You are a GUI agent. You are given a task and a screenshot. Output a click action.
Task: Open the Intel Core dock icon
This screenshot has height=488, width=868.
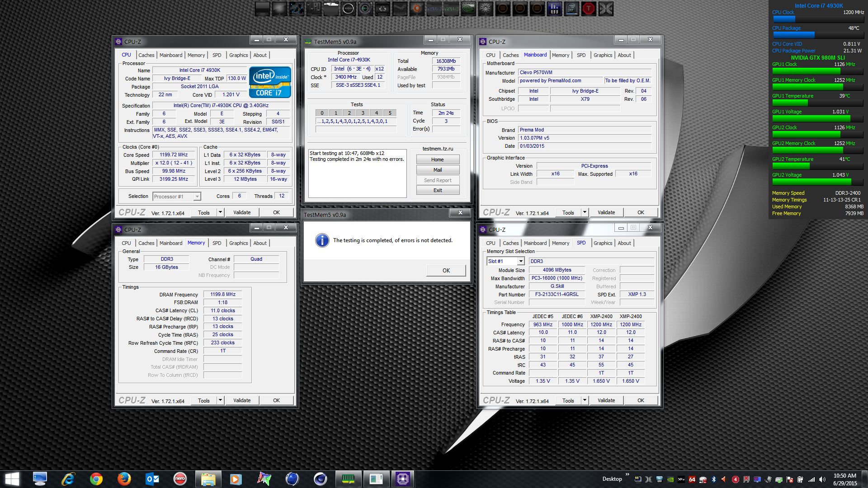[571, 9]
